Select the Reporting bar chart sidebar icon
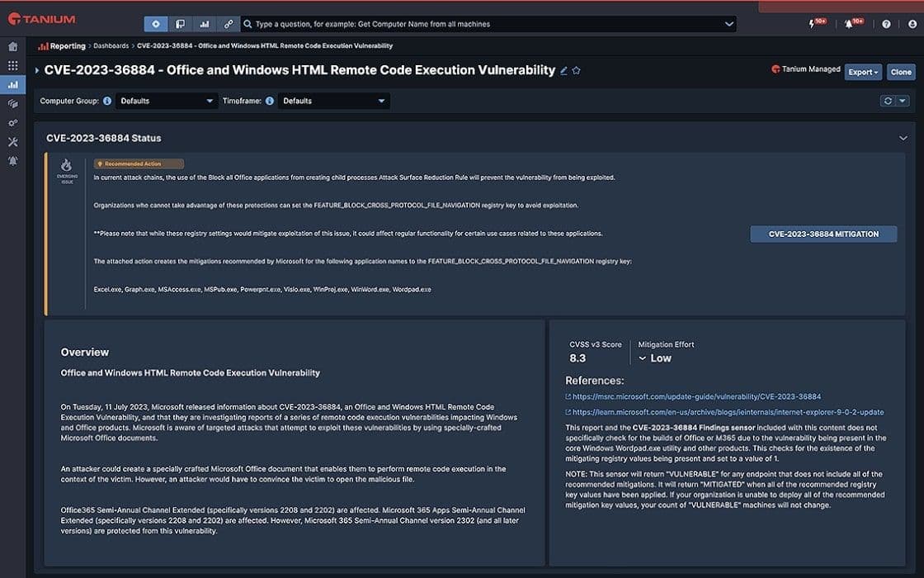This screenshot has width=924, height=578. click(x=12, y=85)
